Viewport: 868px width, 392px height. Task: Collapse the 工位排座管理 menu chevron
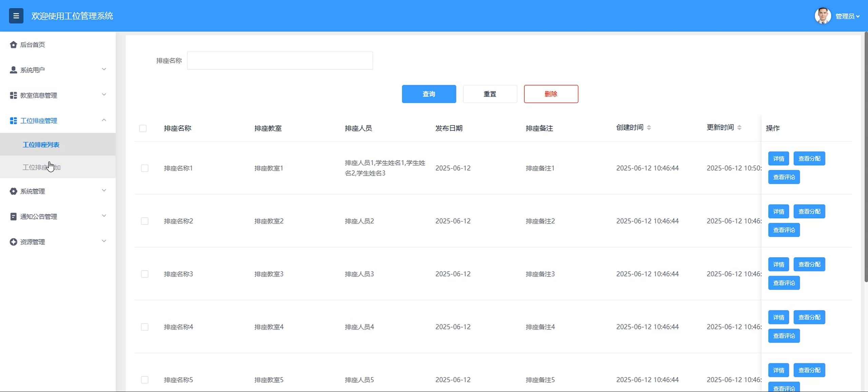tap(104, 120)
